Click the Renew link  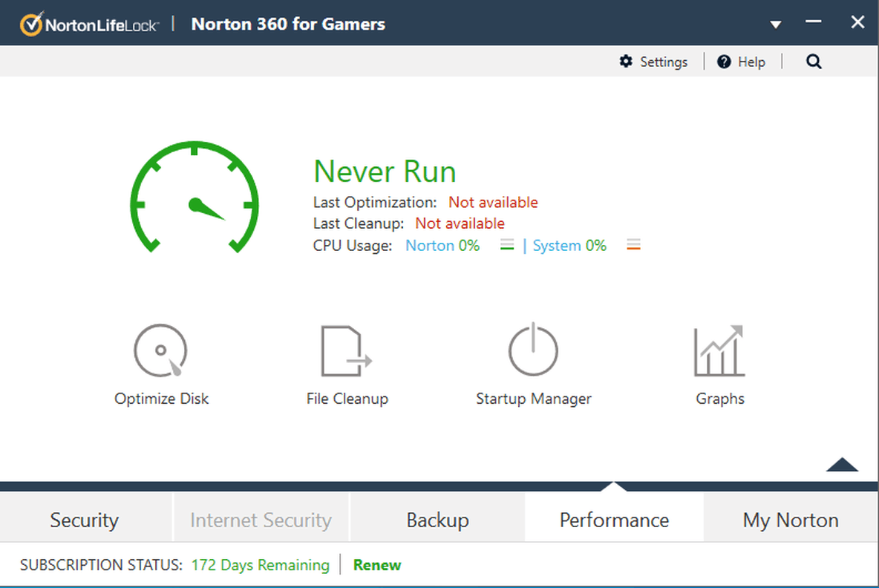point(376,565)
